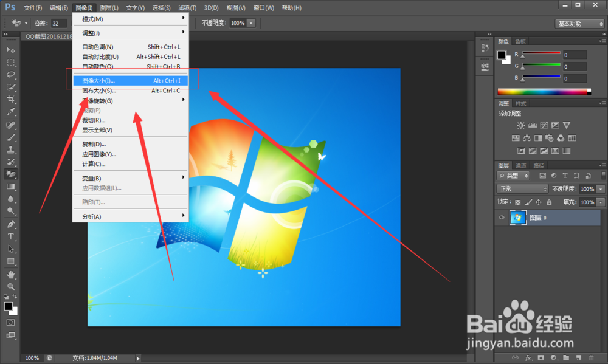
Task: Select the Magic Eraser tool
Action: coord(10,174)
